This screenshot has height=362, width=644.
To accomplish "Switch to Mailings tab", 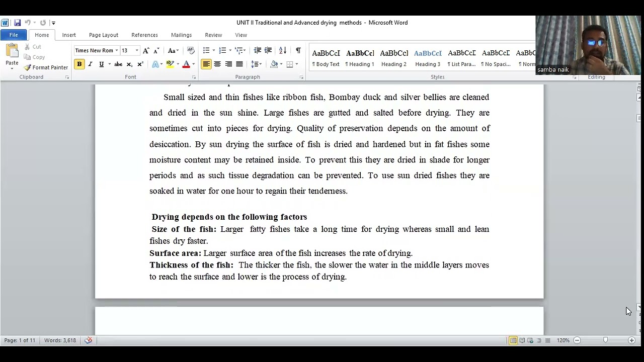I will point(181,35).
